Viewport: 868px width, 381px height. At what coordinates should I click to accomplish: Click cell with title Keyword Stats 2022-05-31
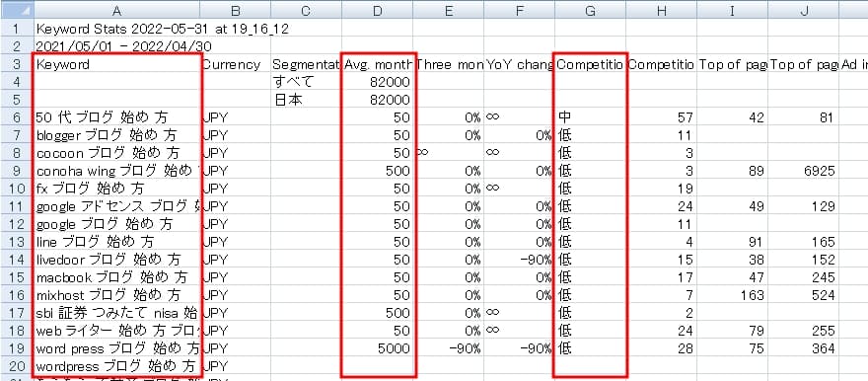(x=162, y=29)
